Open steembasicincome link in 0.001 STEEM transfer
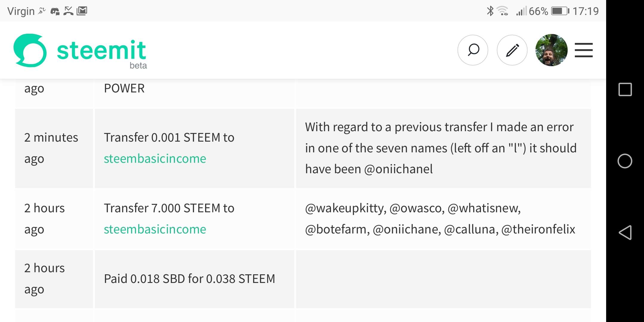 [x=155, y=159]
